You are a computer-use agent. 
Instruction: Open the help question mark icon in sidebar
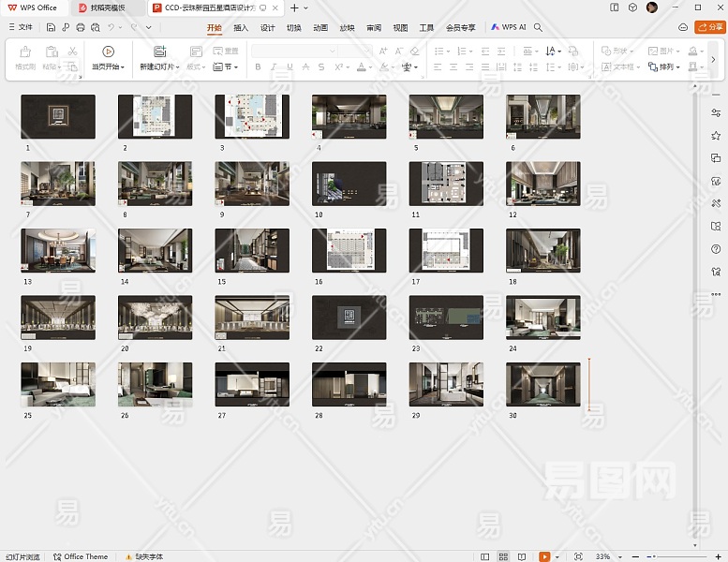(716, 248)
